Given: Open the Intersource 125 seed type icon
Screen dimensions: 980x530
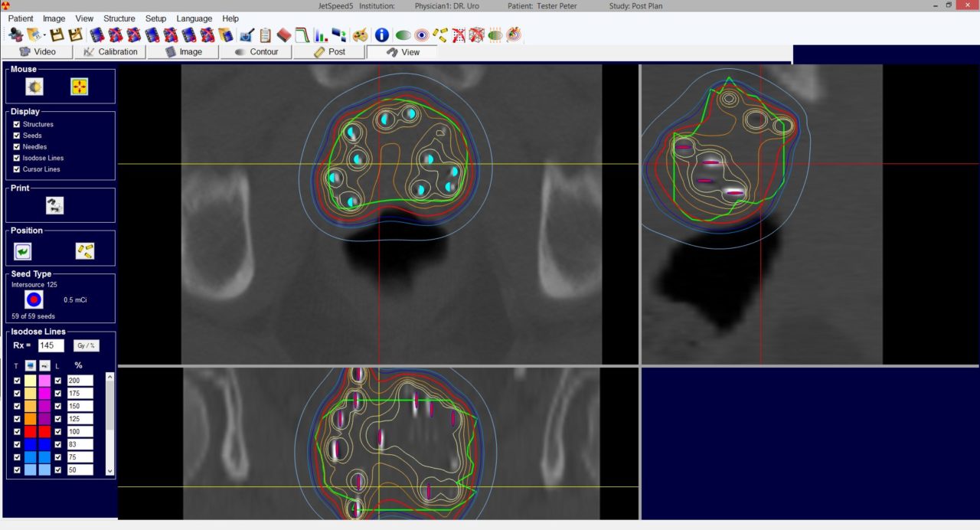Looking at the screenshot, I should [32, 299].
